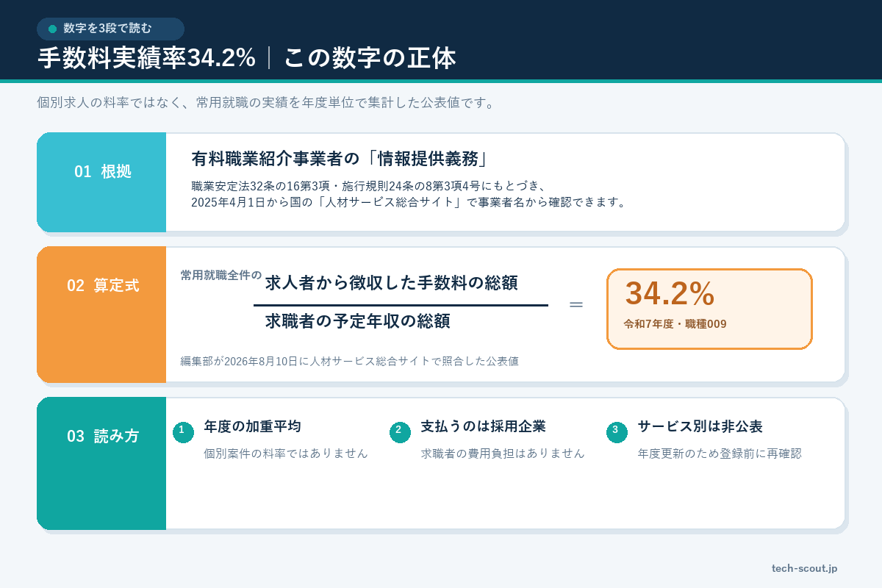
Task: Open the tech-scout.jp footer link
Action: (804, 569)
